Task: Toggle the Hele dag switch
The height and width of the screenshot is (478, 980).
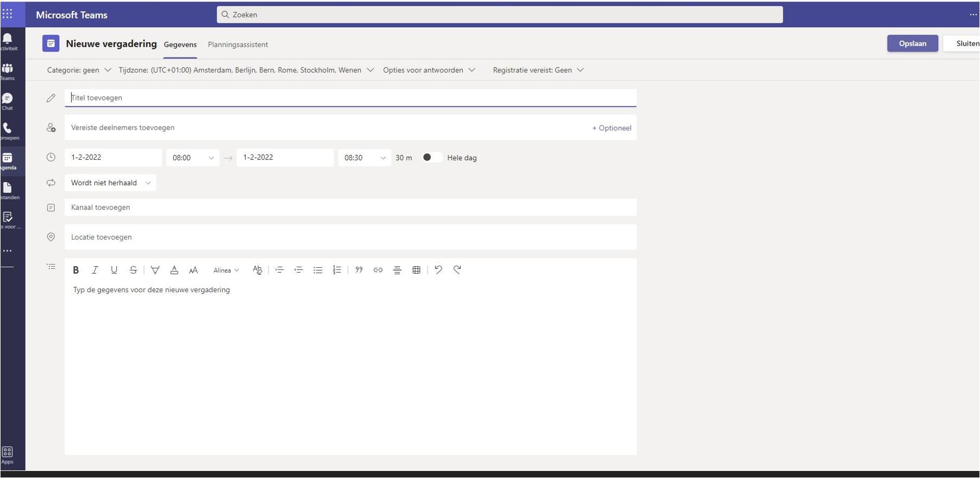Action: pos(431,158)
